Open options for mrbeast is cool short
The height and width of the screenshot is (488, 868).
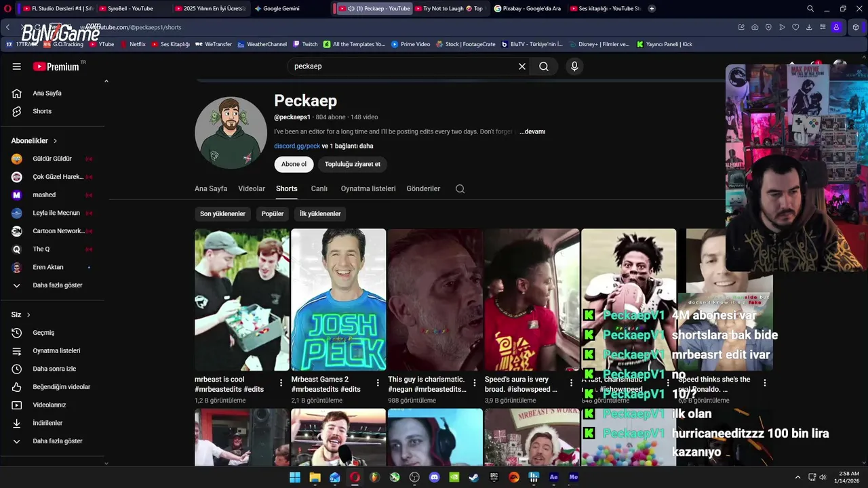click(x=281, y=383)
